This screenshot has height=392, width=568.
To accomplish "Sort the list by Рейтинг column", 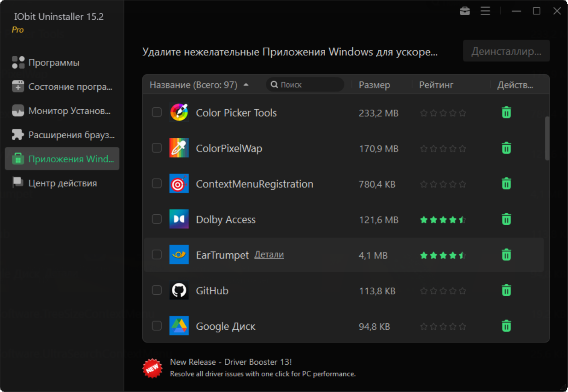I will click(436, 85).
